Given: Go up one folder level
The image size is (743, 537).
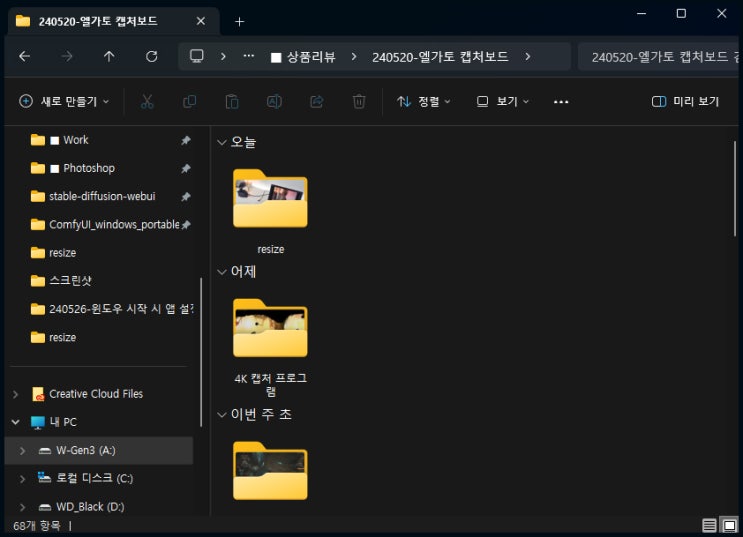Looking at the screenshot, I should (x=109, y=57).
